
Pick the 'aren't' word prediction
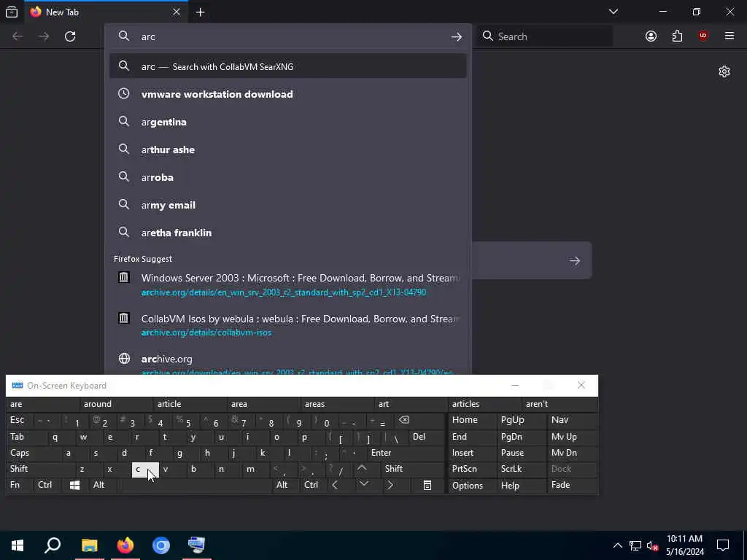559,404
